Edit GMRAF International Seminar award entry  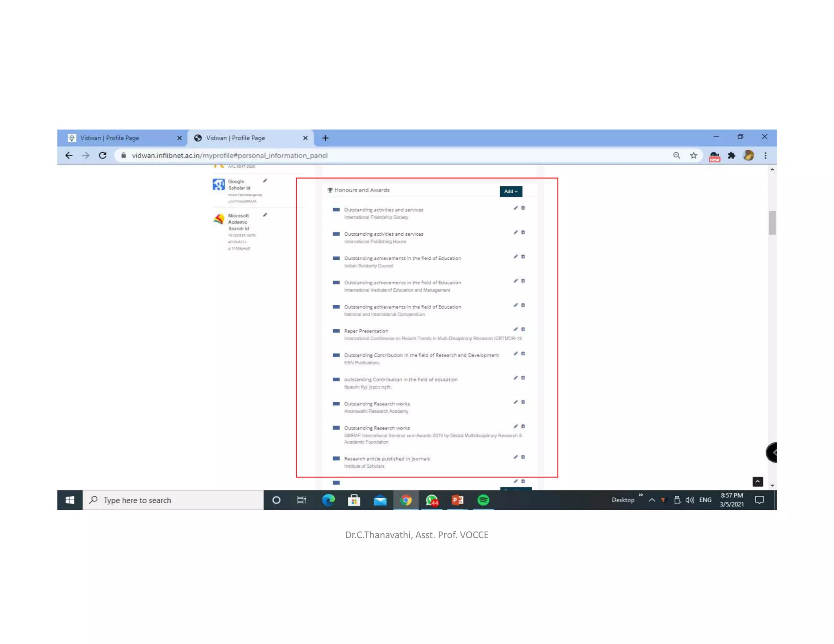(x=516, y=426)
